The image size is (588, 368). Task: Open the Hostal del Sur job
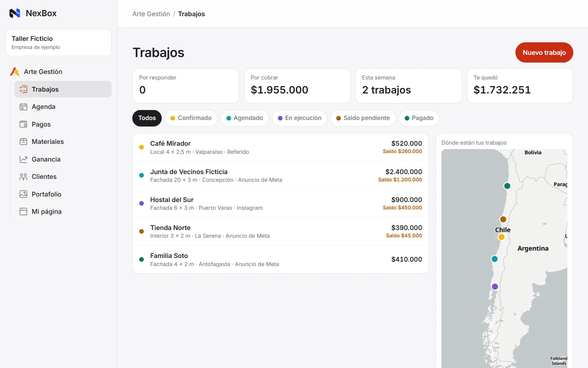tap(281, 204)
